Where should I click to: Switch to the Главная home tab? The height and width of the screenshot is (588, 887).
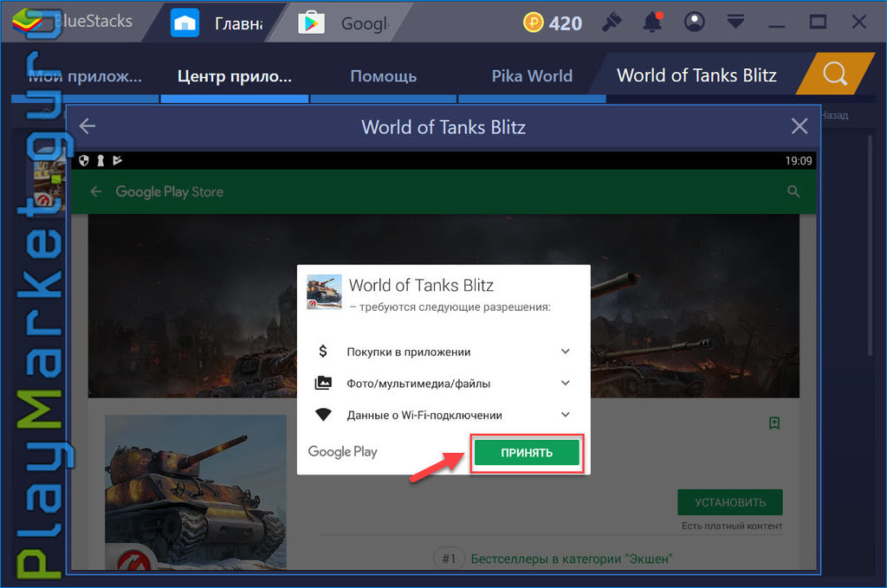tap(217, 23)
